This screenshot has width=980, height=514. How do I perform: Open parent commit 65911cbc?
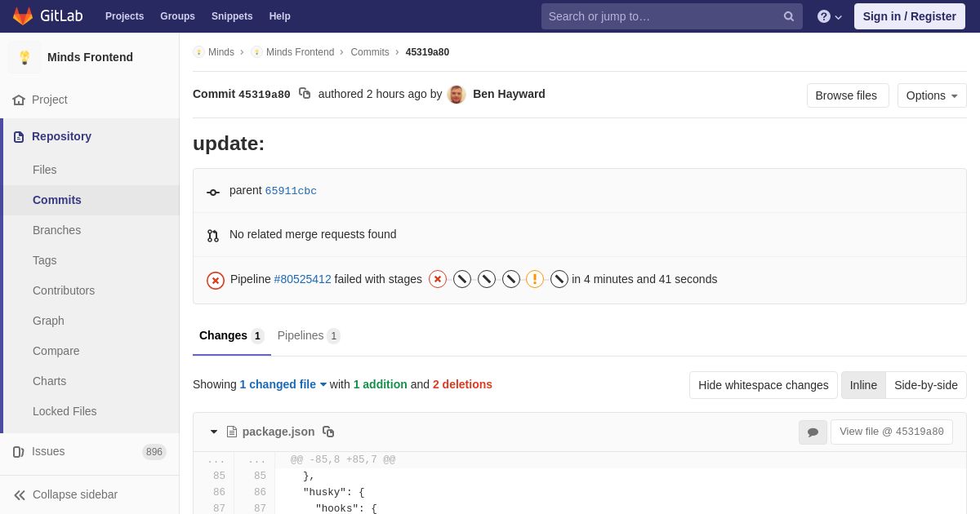click(291, 191)
